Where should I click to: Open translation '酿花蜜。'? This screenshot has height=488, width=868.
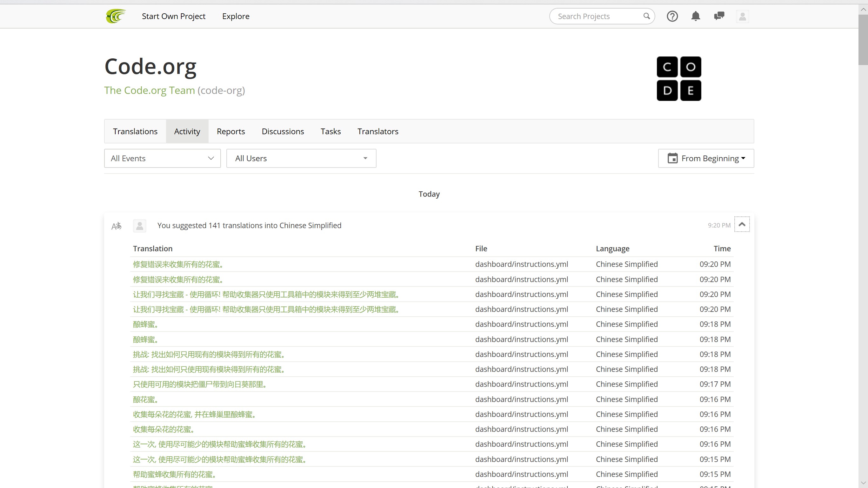point(145,399)
